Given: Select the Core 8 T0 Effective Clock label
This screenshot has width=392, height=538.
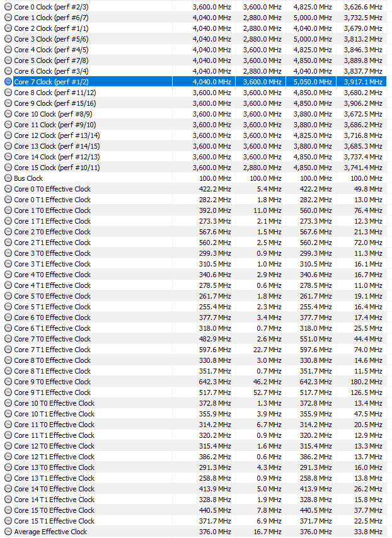Looking at the screenshot, I should [x=52, y=360].
